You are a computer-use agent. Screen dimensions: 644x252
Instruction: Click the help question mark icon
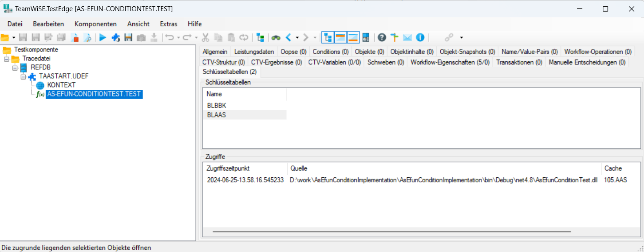[x=382, y=38]
